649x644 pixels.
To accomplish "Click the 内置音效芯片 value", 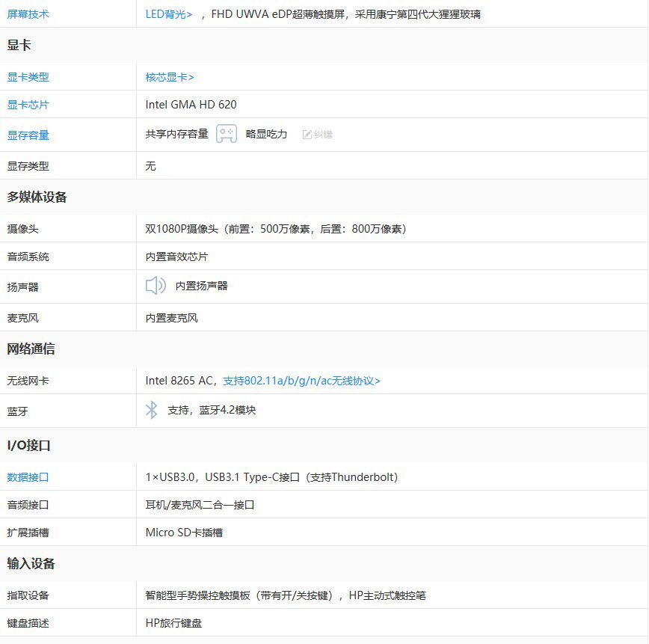I will click(x=176, y=257).
